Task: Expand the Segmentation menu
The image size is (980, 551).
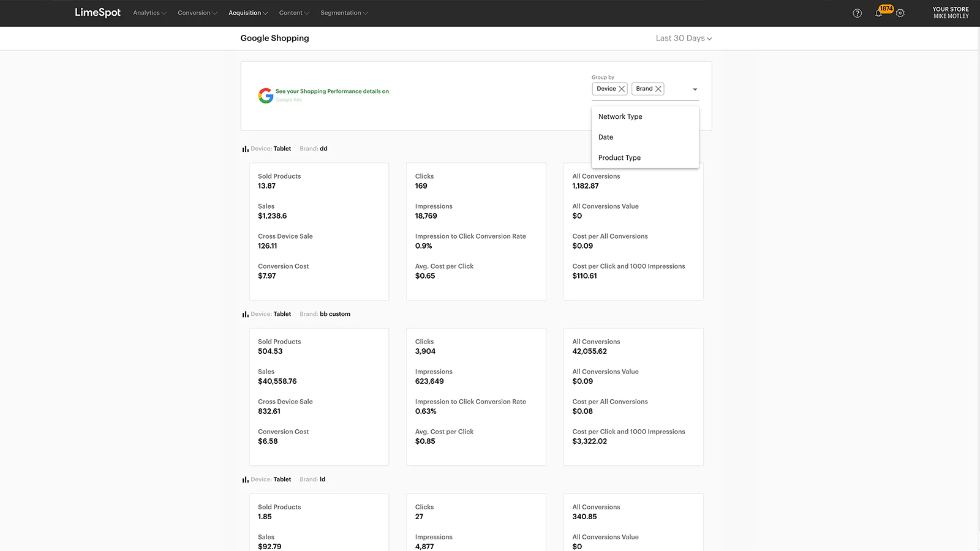Action: point(344,13)
